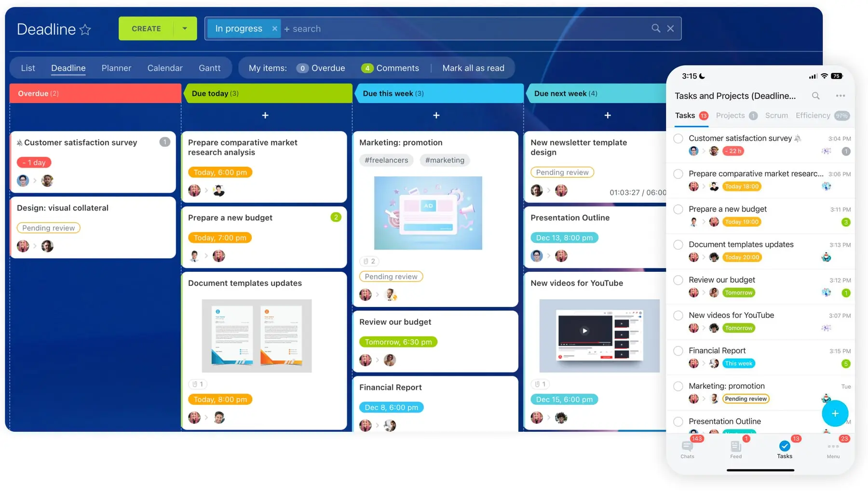
Task: Tap the floating plus button to add task
Action: click(x=835, y=413)
